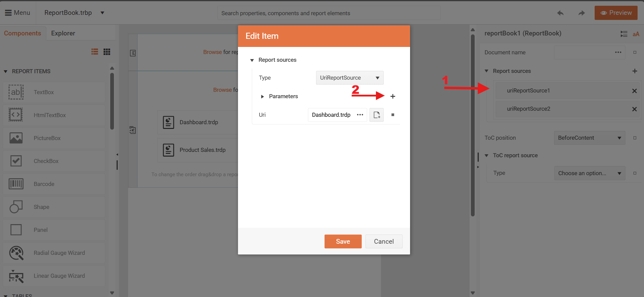Switch components to grid view

pyautogui.click(x=107, y=52)
